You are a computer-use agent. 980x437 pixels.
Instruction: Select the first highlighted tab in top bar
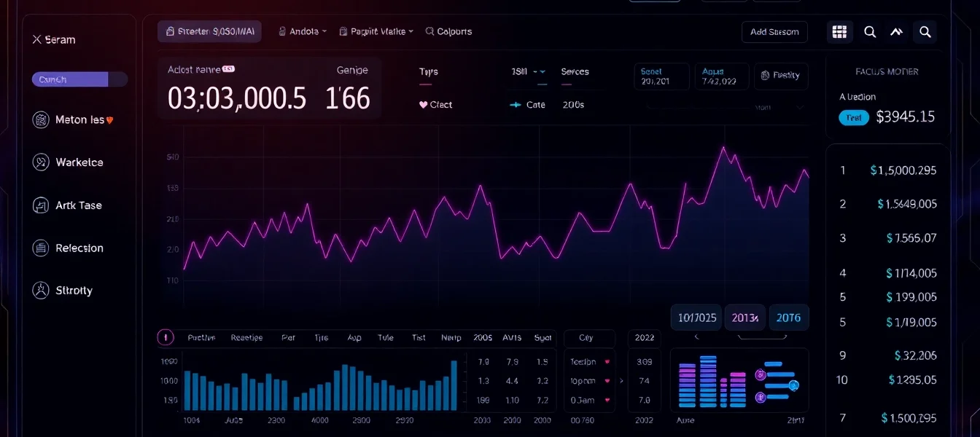[x=209, y=32]
